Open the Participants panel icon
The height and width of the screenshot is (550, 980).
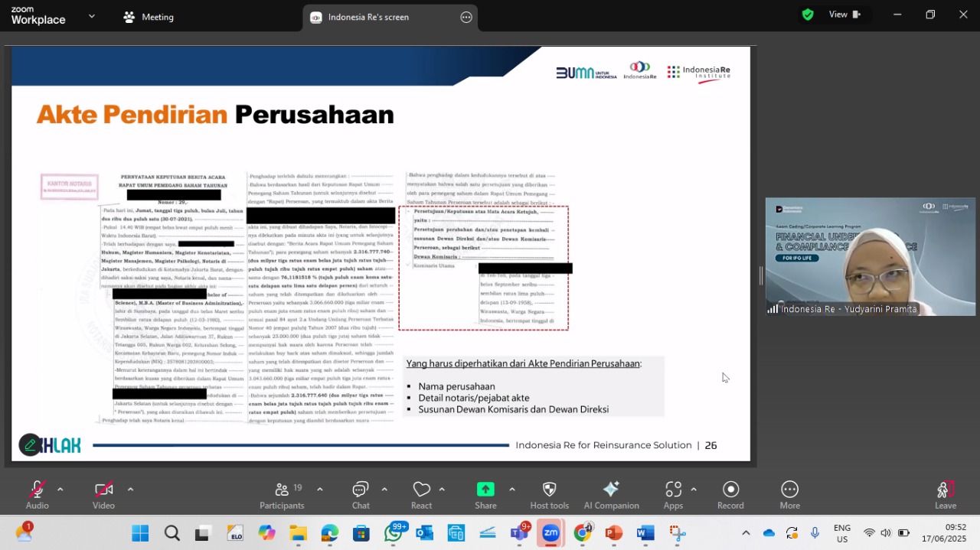(282, 490)
